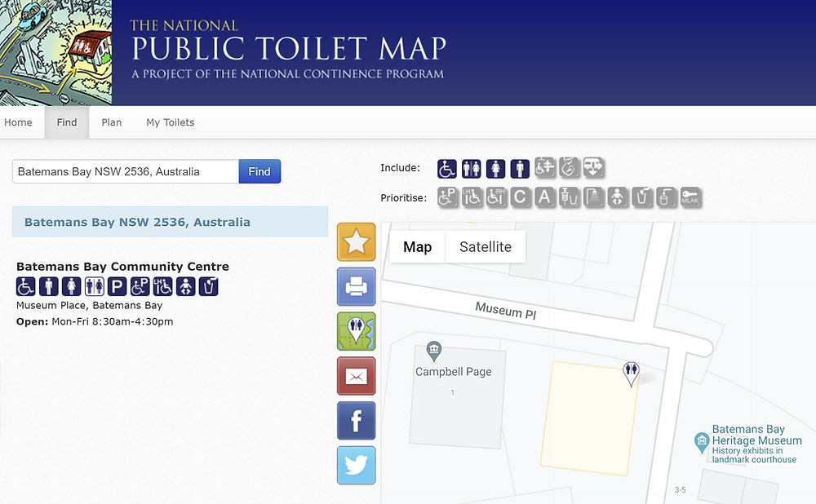Switch map to Map view
The image size is (816, 504).
417,246
